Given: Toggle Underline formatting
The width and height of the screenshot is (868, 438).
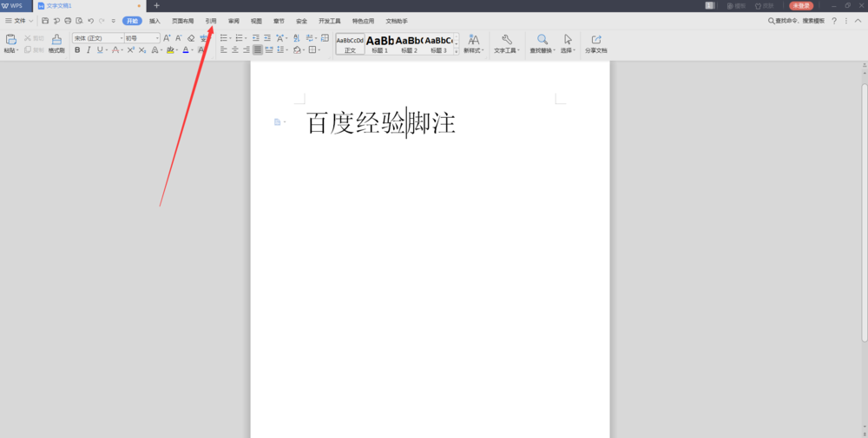Looking at the screenshot, I should coord(100,49).
